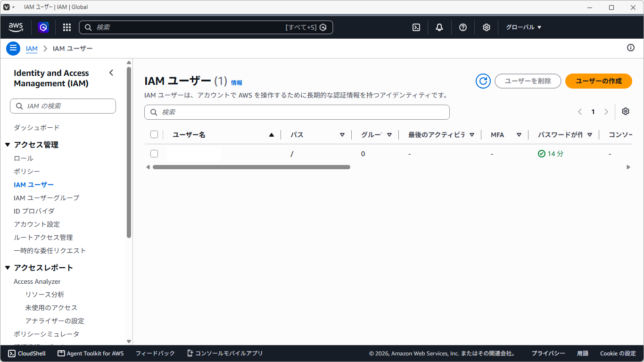Go to previous page arrow in pagination
This screenshot has width=644, height=362.
(580, 112)
